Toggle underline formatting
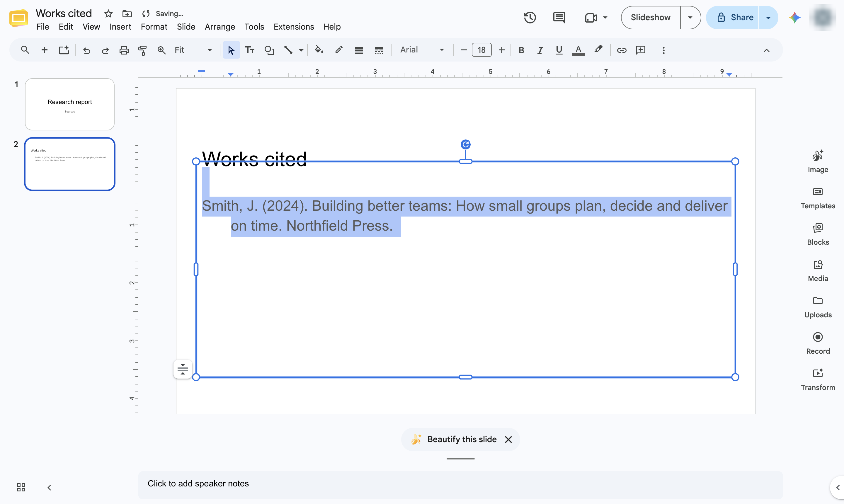 559,50
